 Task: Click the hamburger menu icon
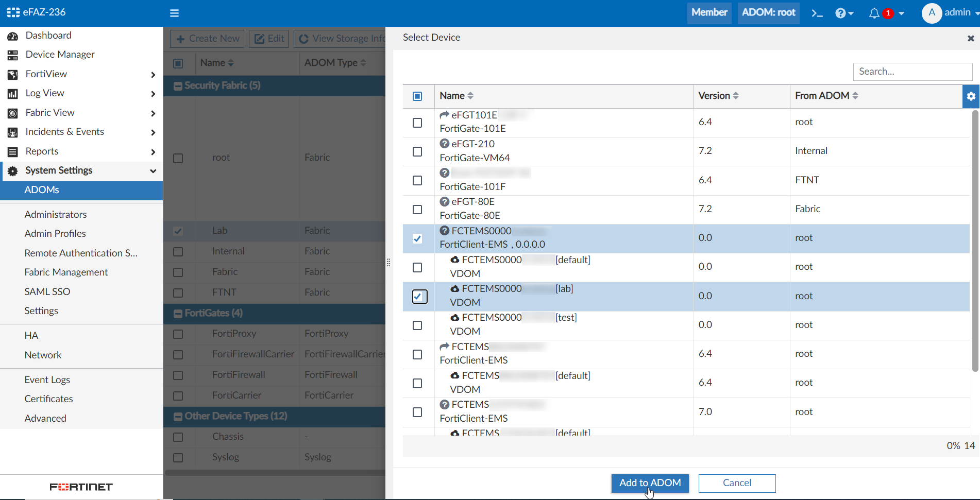tap(174, 13)
